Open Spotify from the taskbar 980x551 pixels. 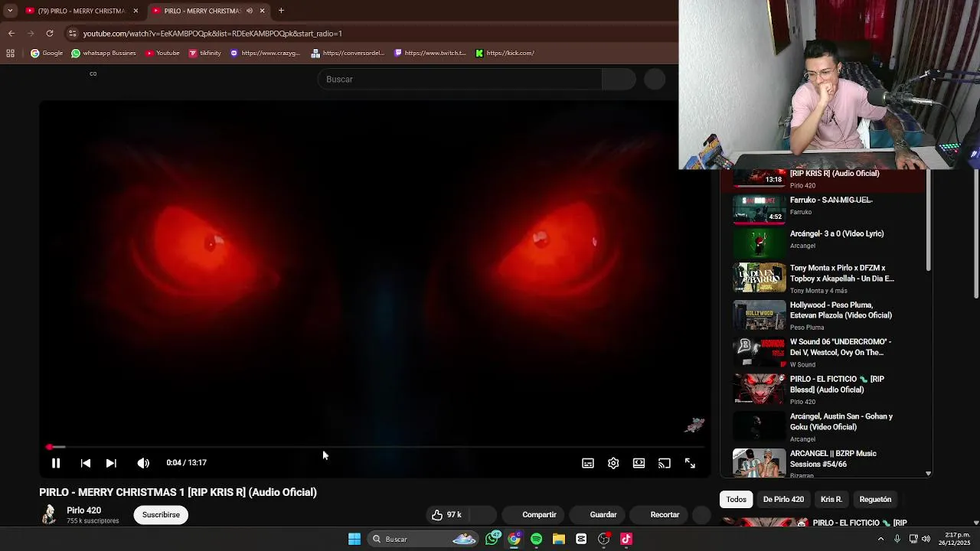pyautogui.click(x=536, y=540)
